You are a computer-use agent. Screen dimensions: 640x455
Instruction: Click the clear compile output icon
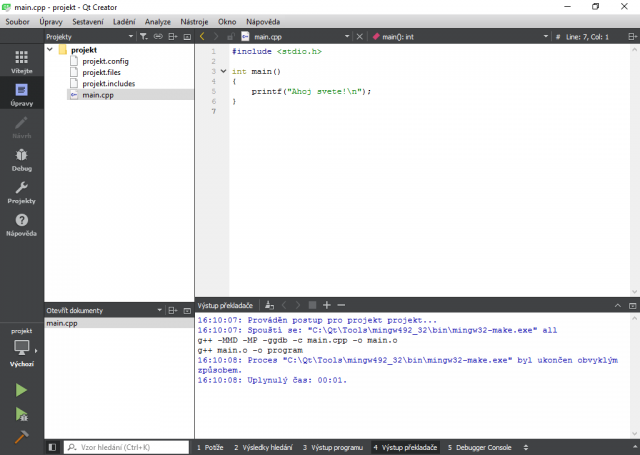tap(269, 305)
